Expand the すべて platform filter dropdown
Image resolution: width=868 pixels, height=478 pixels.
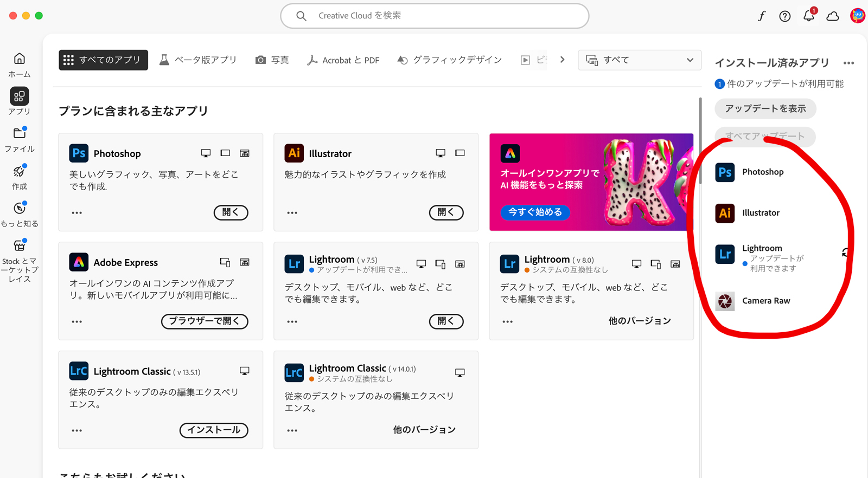tap(640, 60)
